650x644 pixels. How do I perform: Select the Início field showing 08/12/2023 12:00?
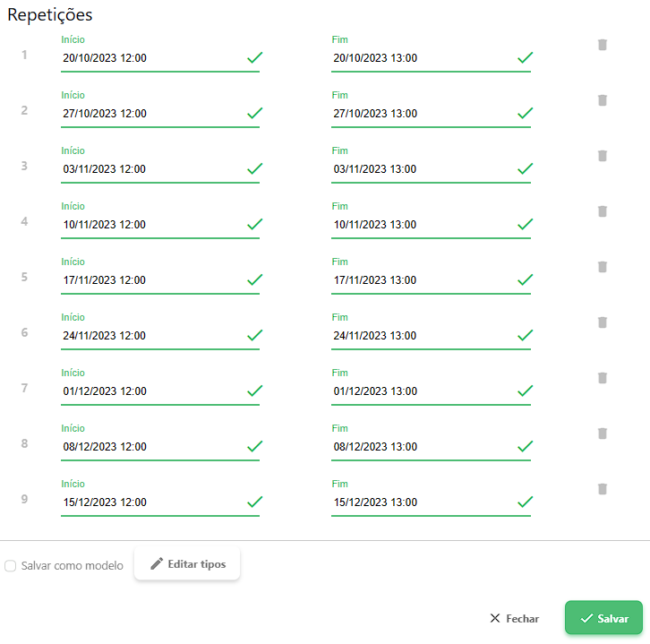pos(150,447)
